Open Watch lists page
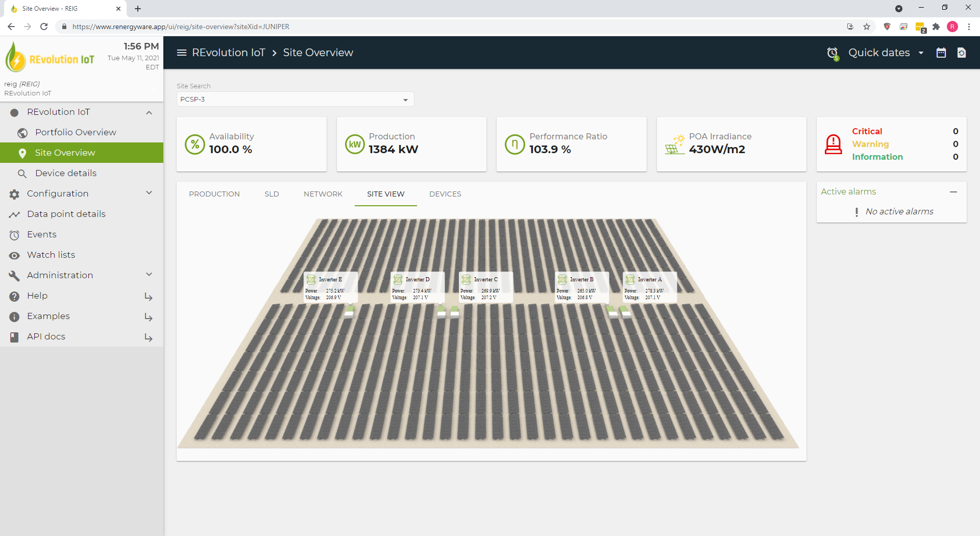Screen dimensions: 980x536 pyautogui.click(x=82, y=255)
